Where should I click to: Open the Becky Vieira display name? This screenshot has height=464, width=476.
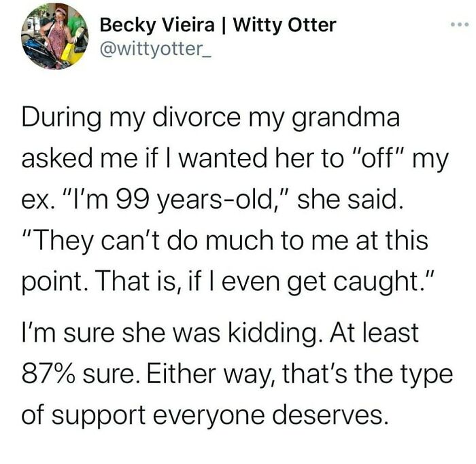[163, 26]
